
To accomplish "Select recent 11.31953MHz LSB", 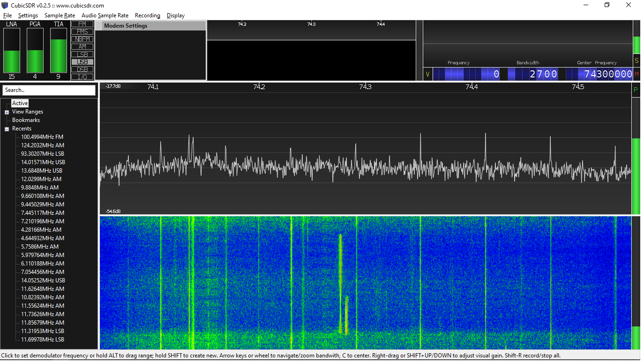I will click(43, 331).
